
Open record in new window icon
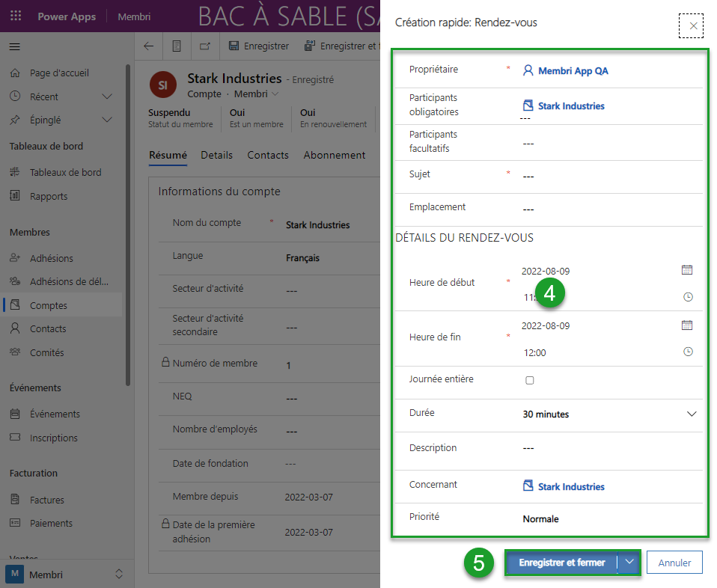pyautogui.click(x=205, y=46)
